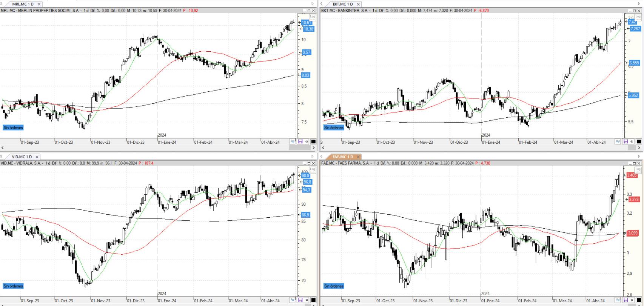Switch to the VID.MC 1 D tab
The width and height of the screenshot is (644, 306).
22,157
